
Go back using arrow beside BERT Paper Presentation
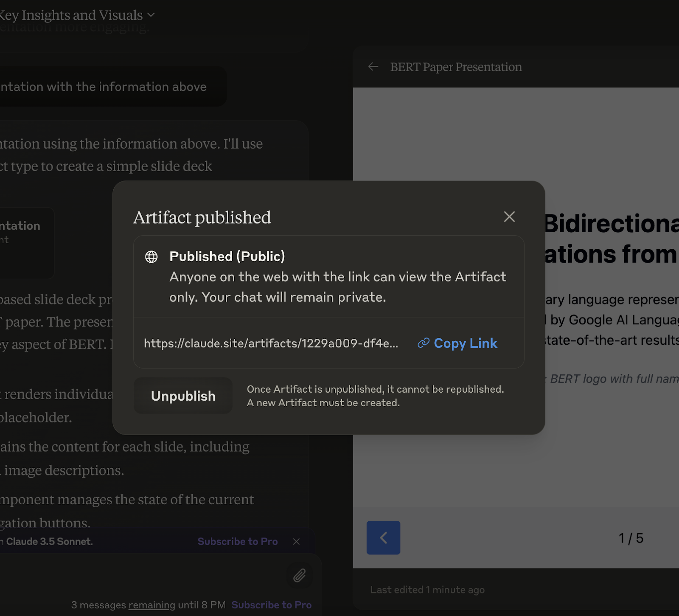pyautogui.click(x=373, y=67)
